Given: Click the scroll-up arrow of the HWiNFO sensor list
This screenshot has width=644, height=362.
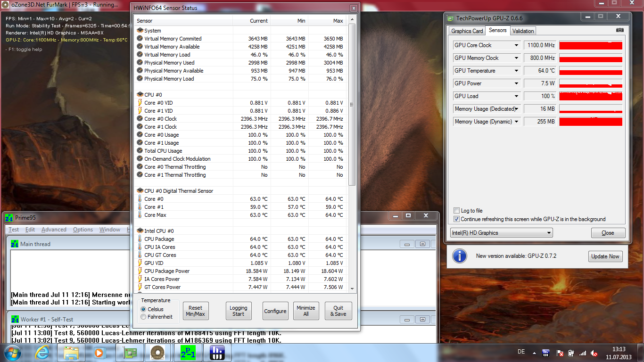Looking at the screenshot, I should click(x=352, y=20).
